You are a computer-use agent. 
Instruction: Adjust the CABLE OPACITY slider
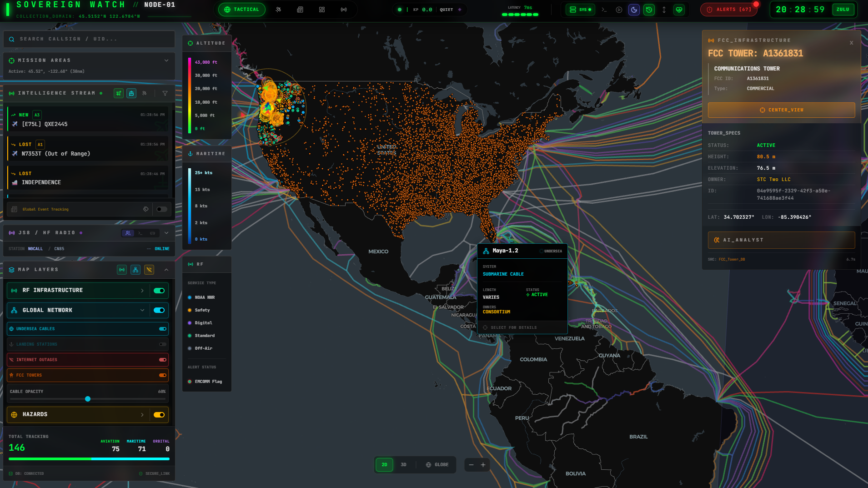pos(87,399)
